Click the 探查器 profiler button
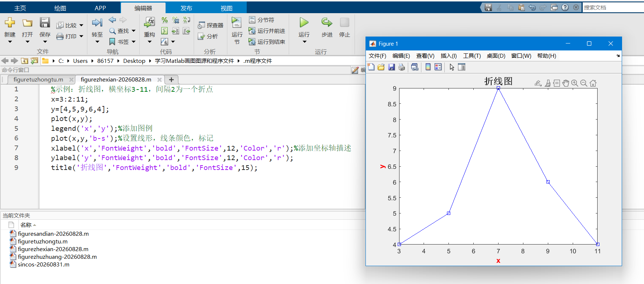This screenshot has height=284, width=644. [x=211, y=25]
